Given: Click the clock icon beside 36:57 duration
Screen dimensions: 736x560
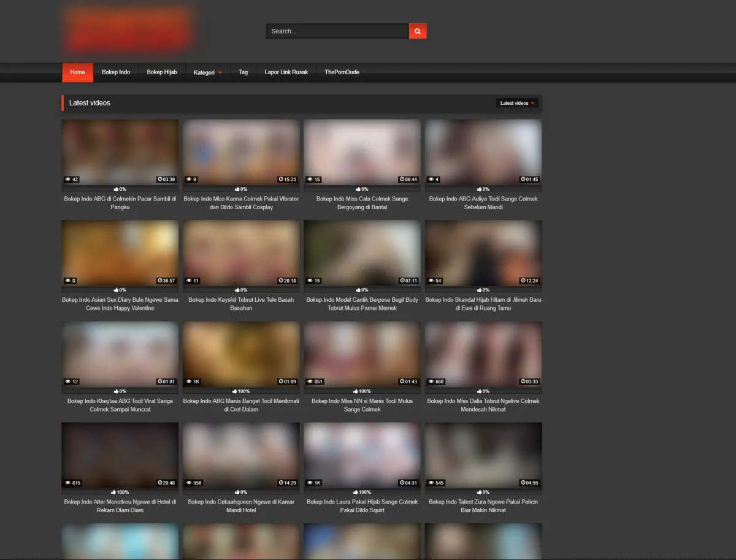Looking at the screenshot, I should point(159,281).
